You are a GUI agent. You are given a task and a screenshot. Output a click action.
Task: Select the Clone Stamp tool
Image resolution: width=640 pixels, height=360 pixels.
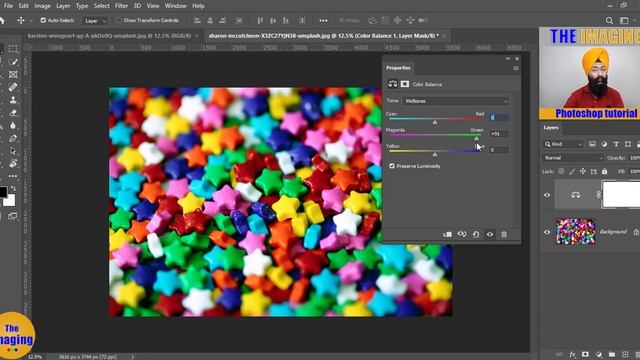coord(13,100)
